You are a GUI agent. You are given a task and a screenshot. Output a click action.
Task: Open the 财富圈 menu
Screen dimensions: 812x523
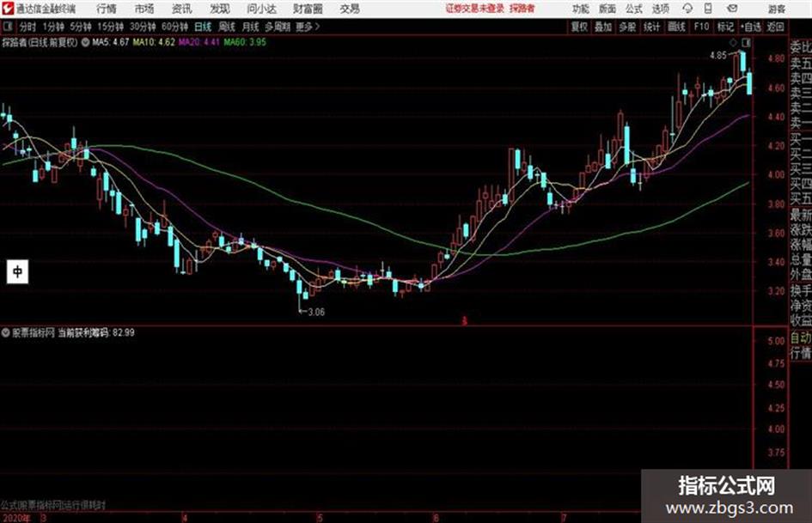308,9
